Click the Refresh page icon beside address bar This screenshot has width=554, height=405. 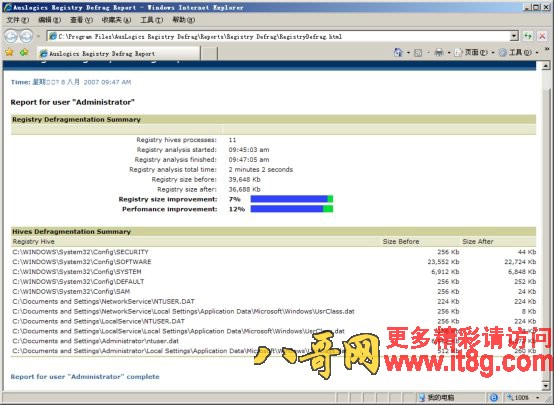[x=528, y=36]
